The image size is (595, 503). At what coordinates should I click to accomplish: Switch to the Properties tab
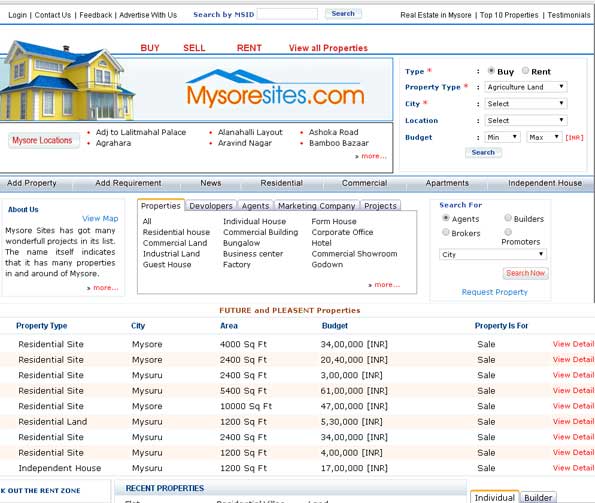pos(161,206)
